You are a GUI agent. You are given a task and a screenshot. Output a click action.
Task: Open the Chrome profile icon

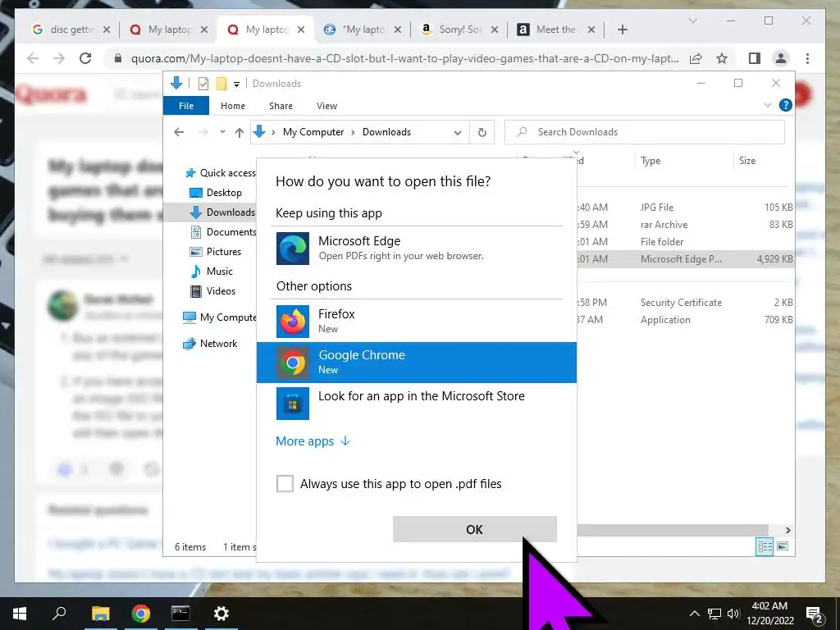pos(781,58)
